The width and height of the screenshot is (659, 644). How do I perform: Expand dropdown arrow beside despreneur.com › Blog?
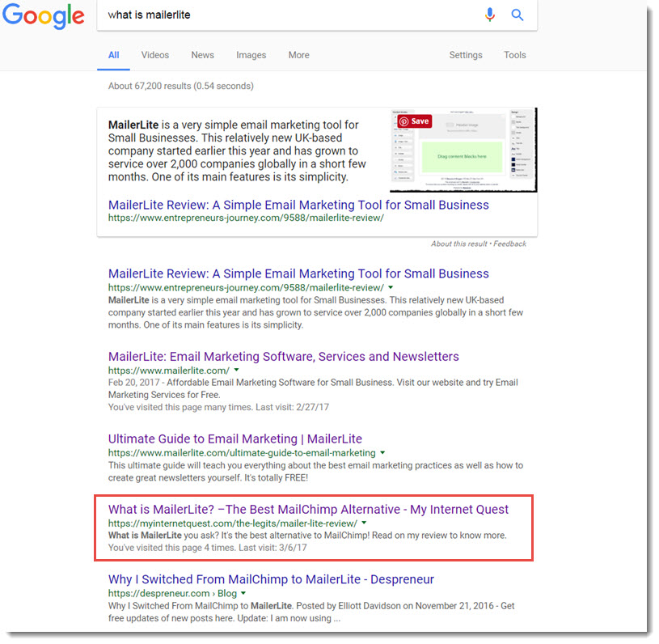pos(243,593)
